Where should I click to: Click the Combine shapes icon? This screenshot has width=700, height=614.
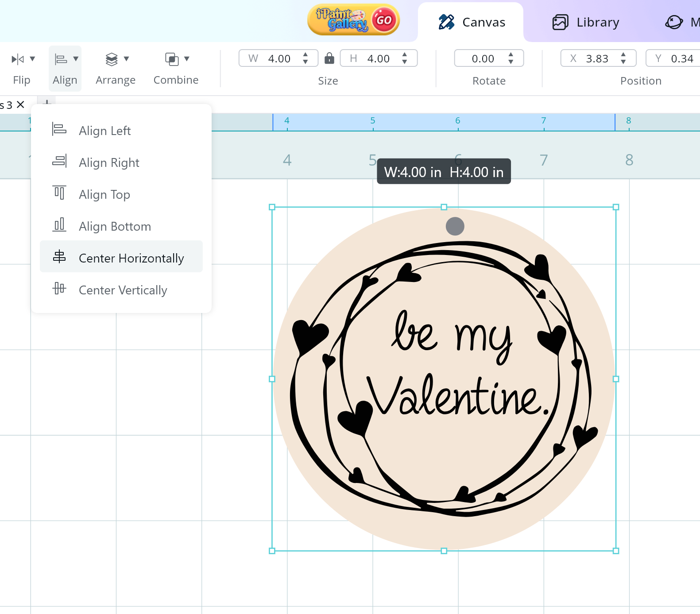tap(171, 59)
